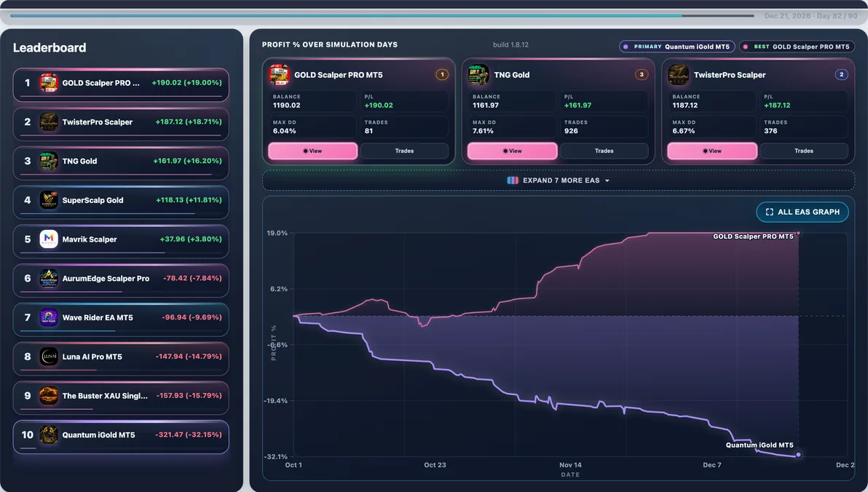Toggle View on GOLD Scalper PRO MT5 card
868x492 pixels.
(x=313, y=151)
